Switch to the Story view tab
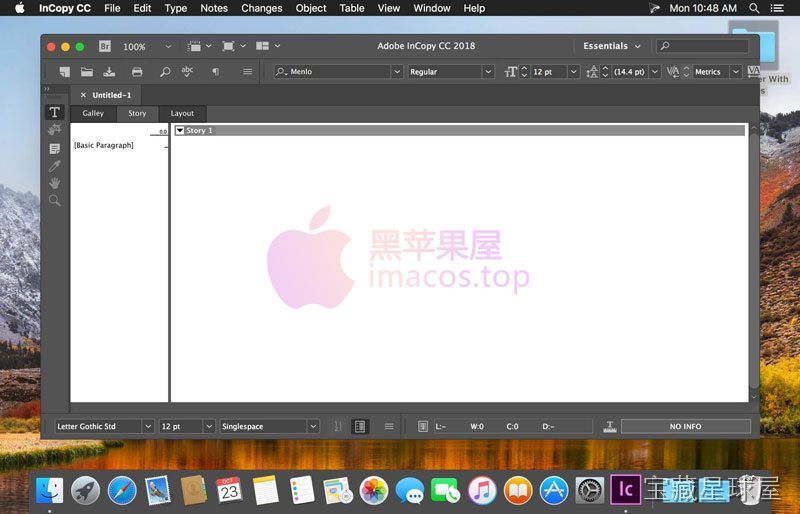Screen dimensions: 800x514 coord(137,113)
